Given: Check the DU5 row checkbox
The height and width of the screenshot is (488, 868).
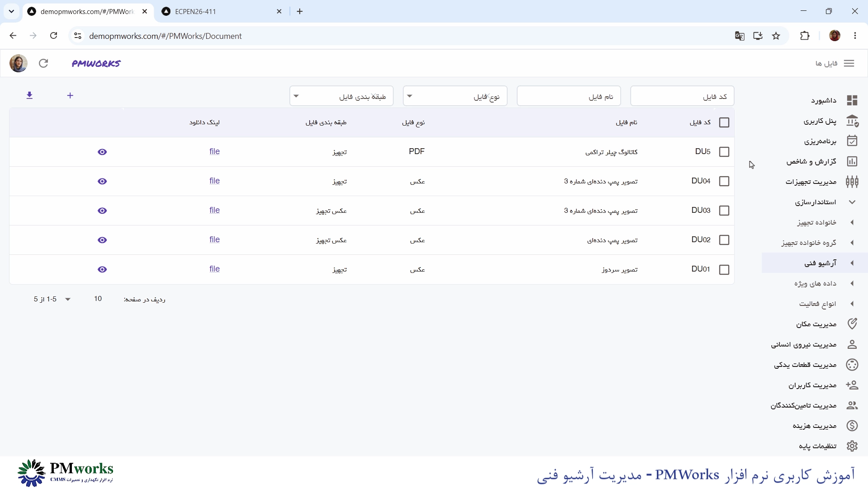Looking at the screenshot, I should pyautogui.click(x=724, y=152).
